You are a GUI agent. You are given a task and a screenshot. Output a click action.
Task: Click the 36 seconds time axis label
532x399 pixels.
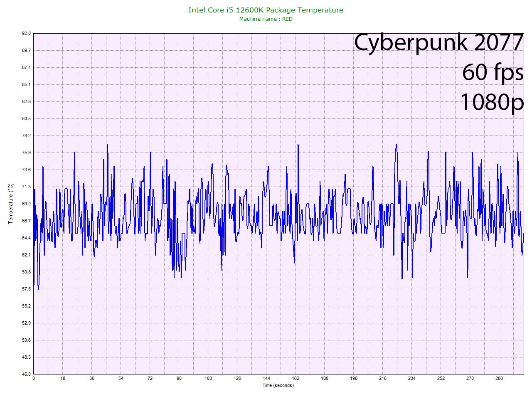pyautogui.click(x=92, y=379)
